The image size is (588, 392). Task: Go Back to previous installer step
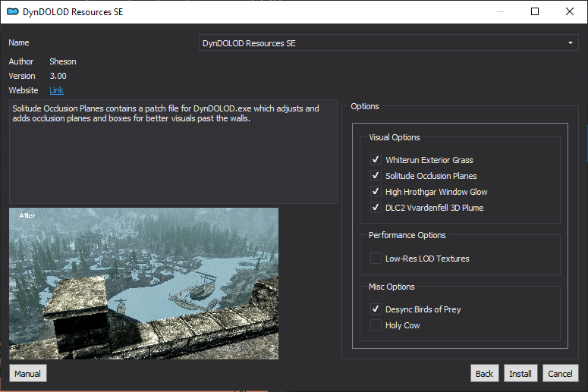pyautogui.click(x=485, y=374)
